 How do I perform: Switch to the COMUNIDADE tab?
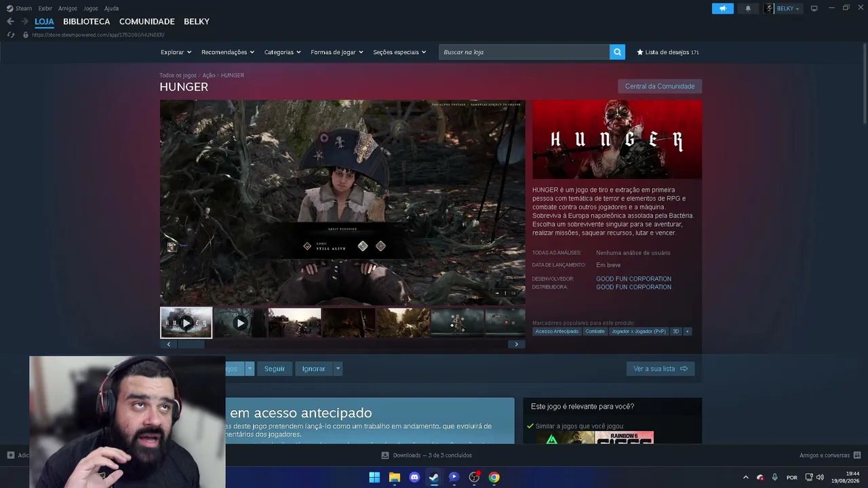146,22
